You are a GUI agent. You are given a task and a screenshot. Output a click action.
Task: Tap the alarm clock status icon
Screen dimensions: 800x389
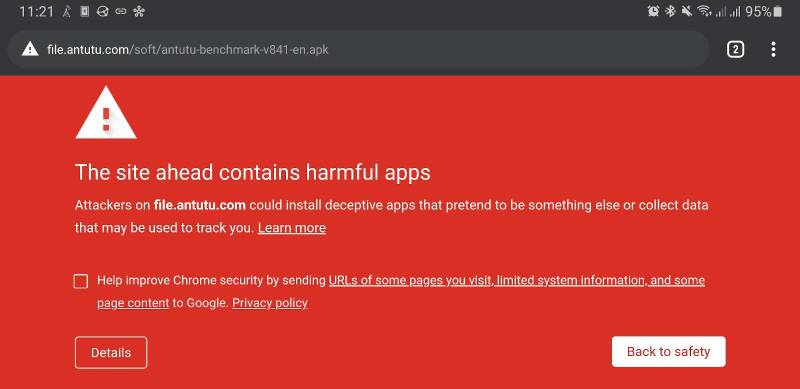coord(653,11)
